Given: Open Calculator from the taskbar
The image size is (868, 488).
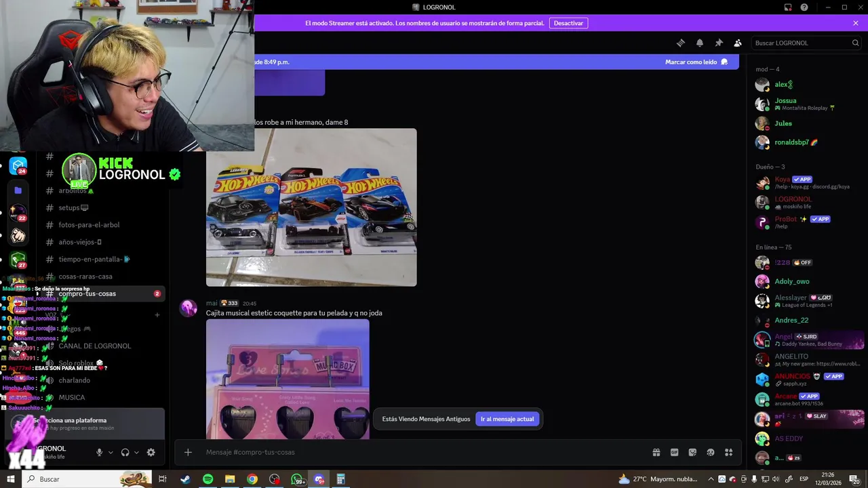Looking at the screenshot, I should pos(341,479).
